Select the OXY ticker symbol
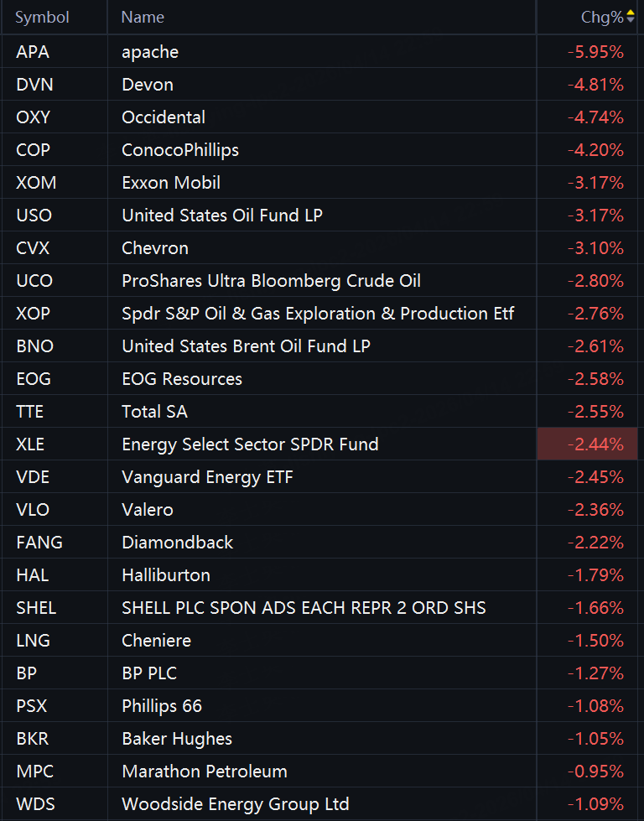The width and height of the screenshot is (644, 821). click(x=33, y=117)
